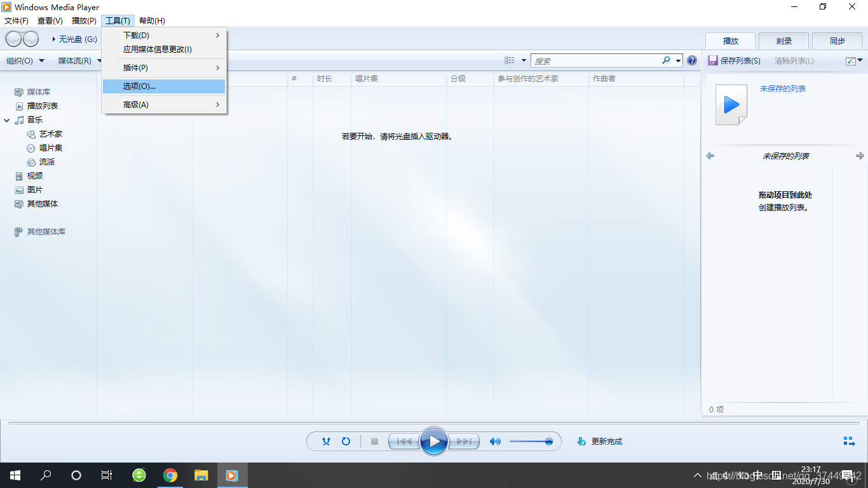Open the Windows Start menu
Viewport: 868px width, 488px height.
coord(15,475)
